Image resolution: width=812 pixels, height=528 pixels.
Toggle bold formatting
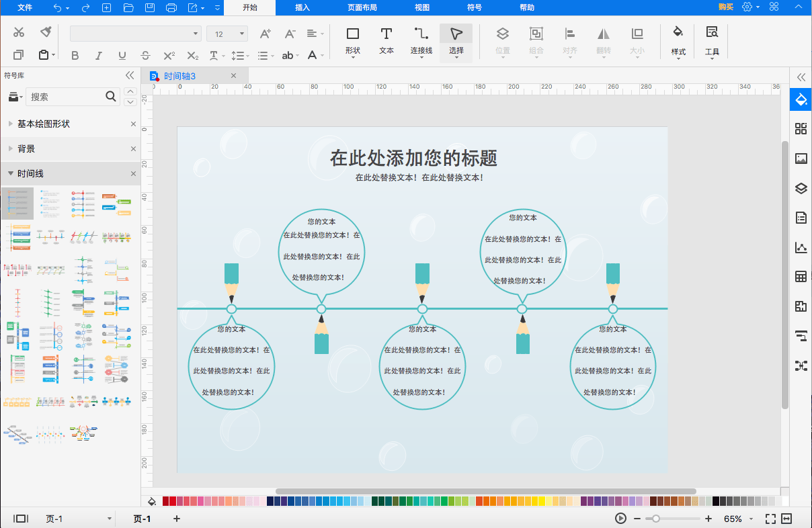click(x=75, y=56)
